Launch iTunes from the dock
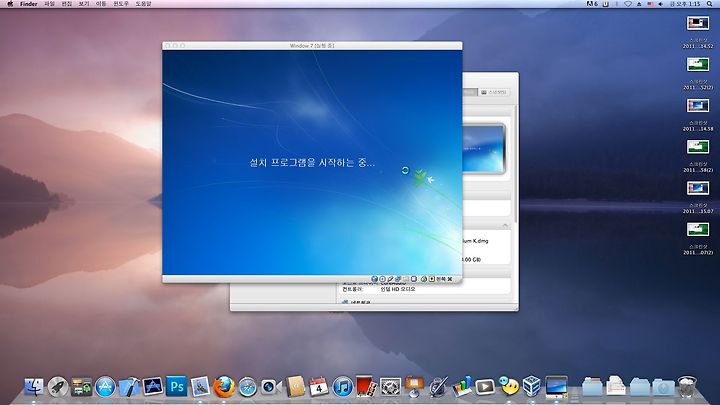720x405 pixels. tap(342, 387)
